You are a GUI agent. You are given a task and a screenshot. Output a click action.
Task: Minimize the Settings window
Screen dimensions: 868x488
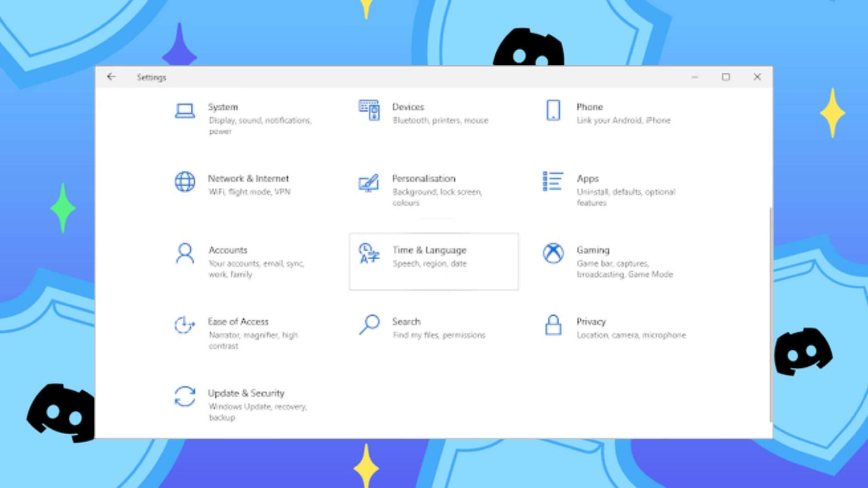pyautogui.click(x=694, y=77)
